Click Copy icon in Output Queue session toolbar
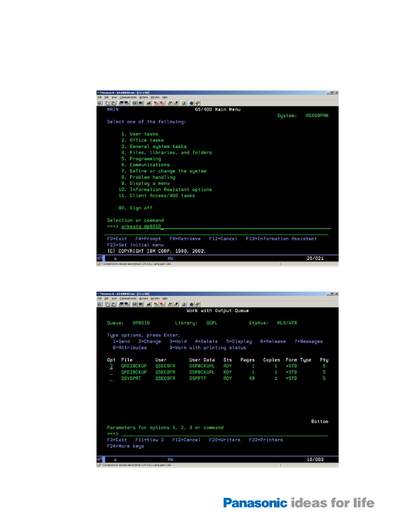411x532 pixels. (107, 304)
